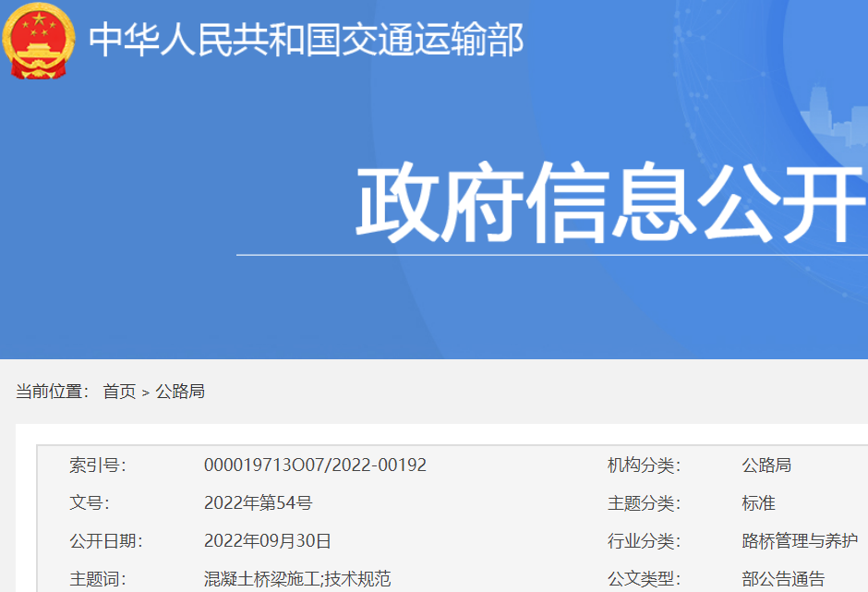
Task: Select document number 2022年第54号
Action: click(258, 502)
